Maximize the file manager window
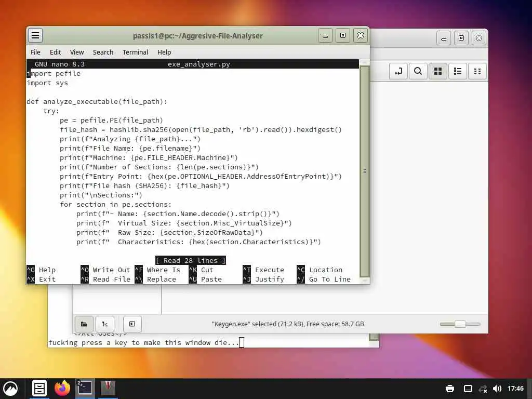This screenshot has height=399, width=532. (461, 37)
